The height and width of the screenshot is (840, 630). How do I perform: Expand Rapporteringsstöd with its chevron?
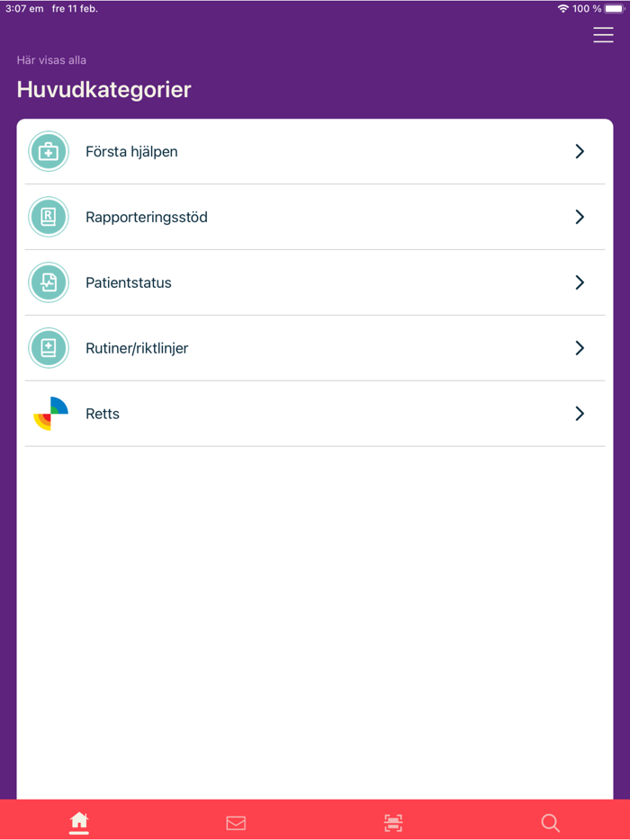580,217
